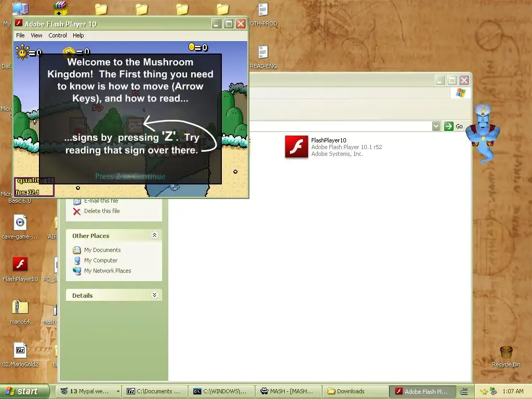The image size is (532, 399).
Task: Select the FlashPlayer10 file in Downloads window
Action: 334,147
